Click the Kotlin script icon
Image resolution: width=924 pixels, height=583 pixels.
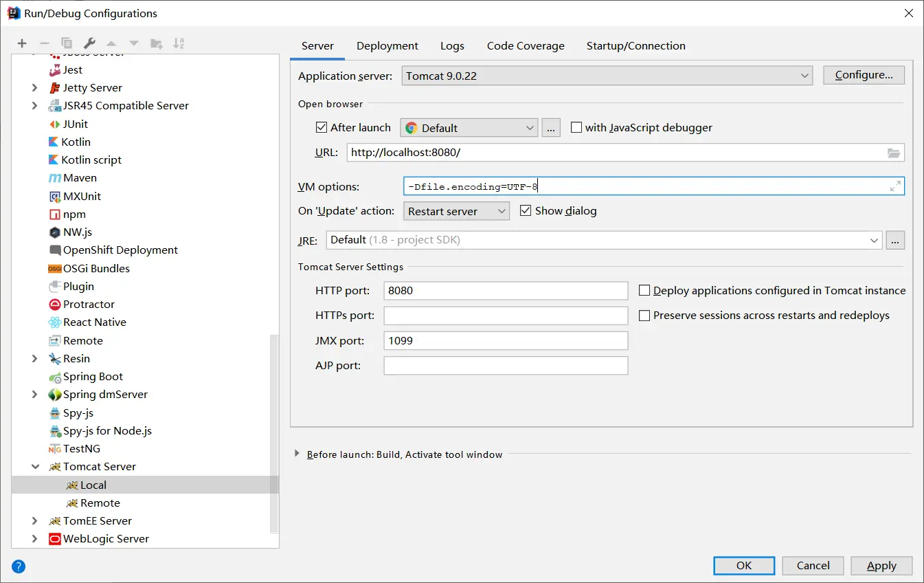pos(55,159)
